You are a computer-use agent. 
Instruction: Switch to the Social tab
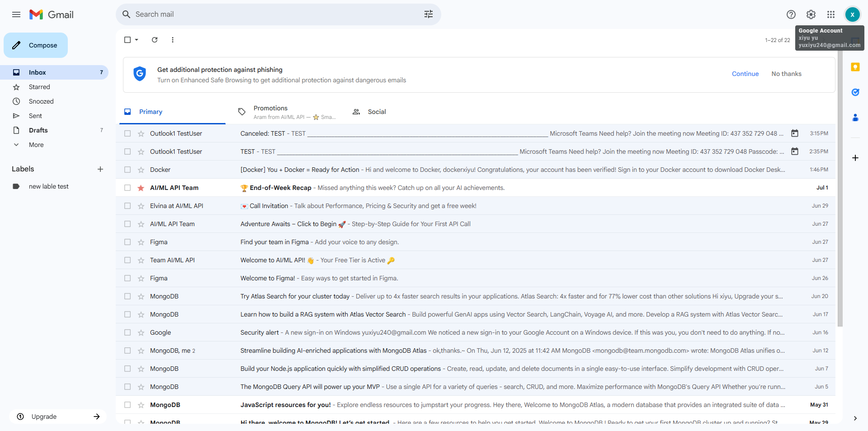coord(401,112)
